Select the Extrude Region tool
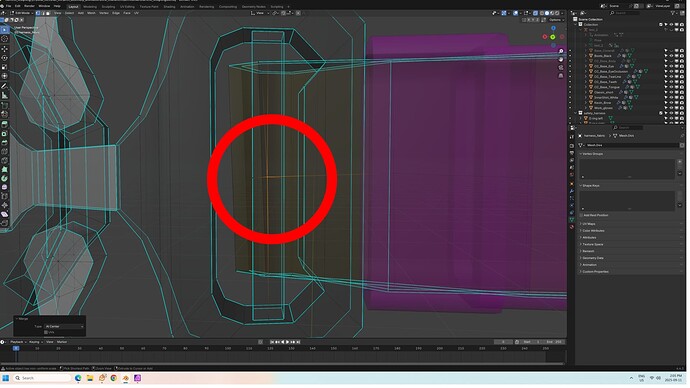The image size is (690, 388). coord(4,124)
